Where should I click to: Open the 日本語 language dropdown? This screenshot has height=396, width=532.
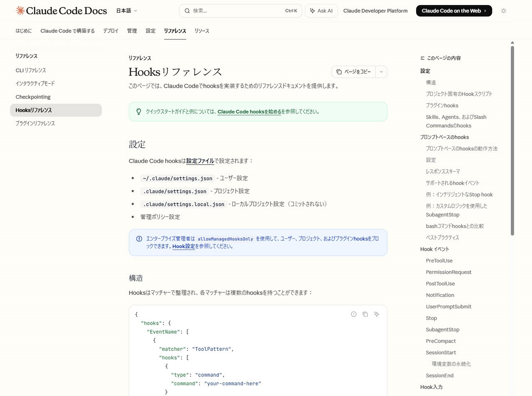[126, 10]
